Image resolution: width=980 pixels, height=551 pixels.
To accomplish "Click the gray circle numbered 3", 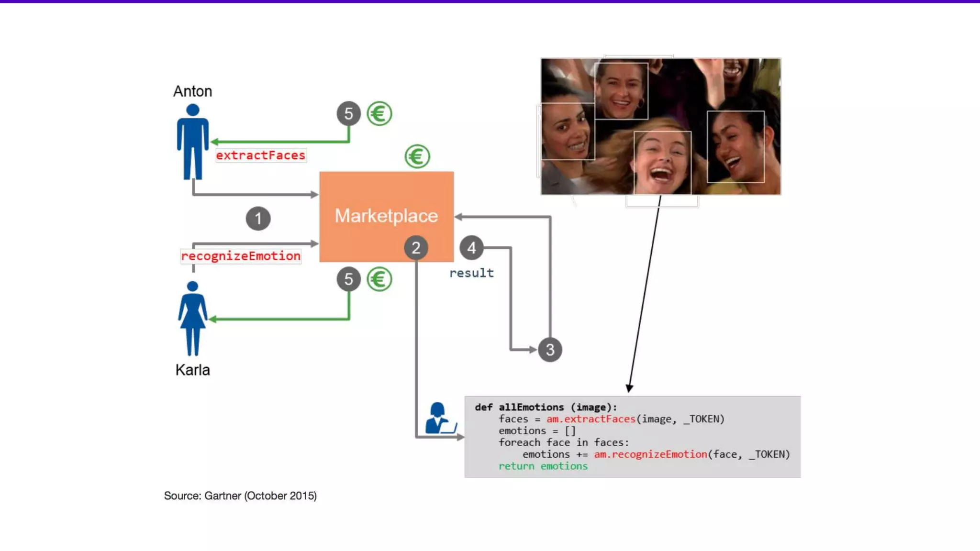I will pos(550,350).
